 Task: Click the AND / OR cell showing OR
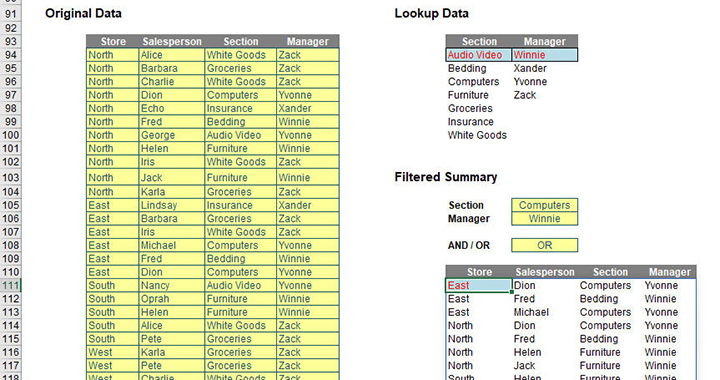tap(545, 245)
